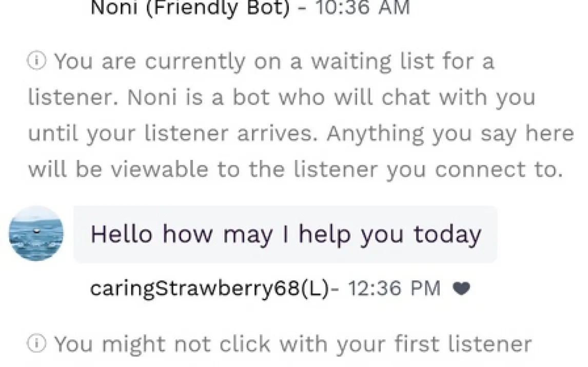Click the (L) listener badge after caringStrawberry68

315,289
